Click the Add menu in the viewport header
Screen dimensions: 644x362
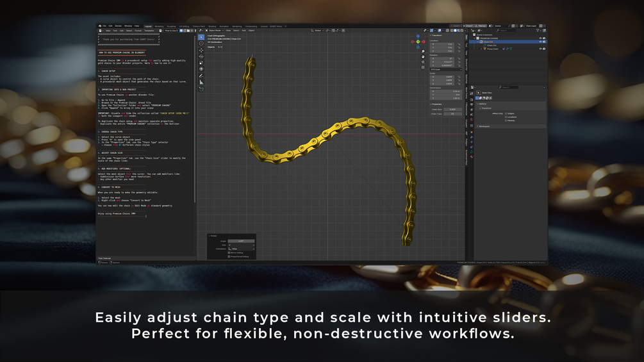pyautogui.click(x=244, y=30)
